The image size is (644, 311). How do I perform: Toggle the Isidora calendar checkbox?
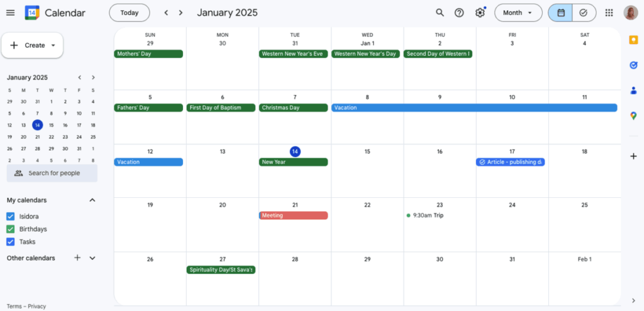pyautogui.click(x=11, y=216)
